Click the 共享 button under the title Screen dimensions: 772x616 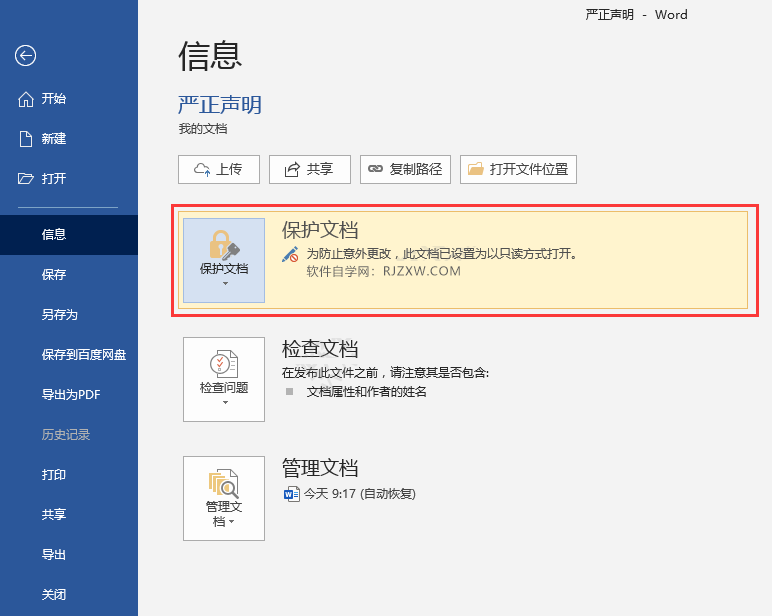tap(310, 169)
